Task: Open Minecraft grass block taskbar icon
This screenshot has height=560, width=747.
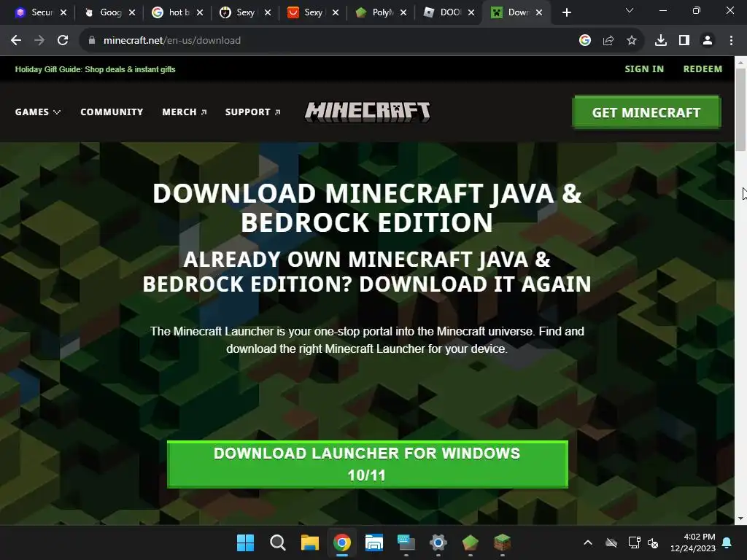Action: (x=502, y=542)
